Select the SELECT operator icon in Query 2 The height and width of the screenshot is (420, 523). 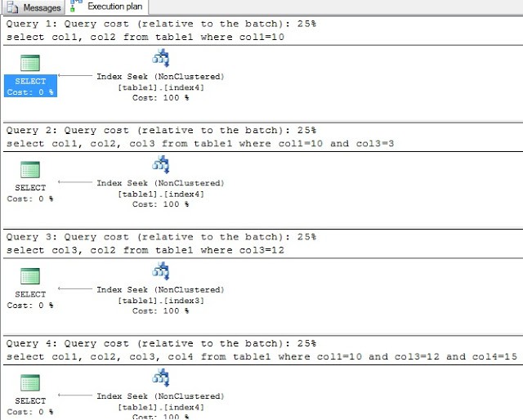[30, 170]
